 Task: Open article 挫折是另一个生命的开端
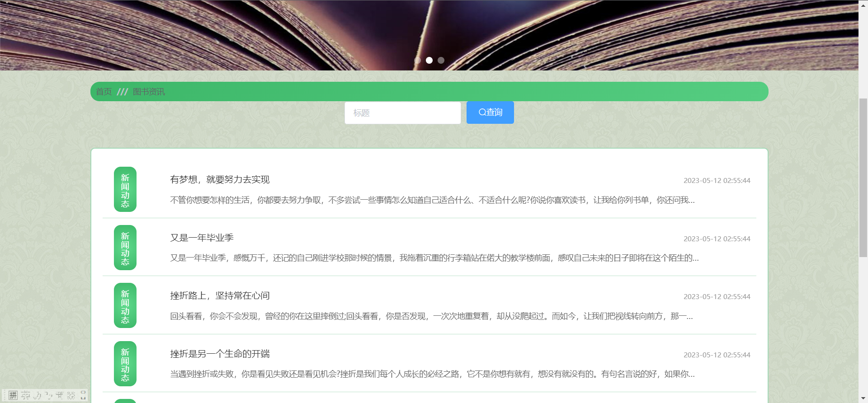(220, 354)
